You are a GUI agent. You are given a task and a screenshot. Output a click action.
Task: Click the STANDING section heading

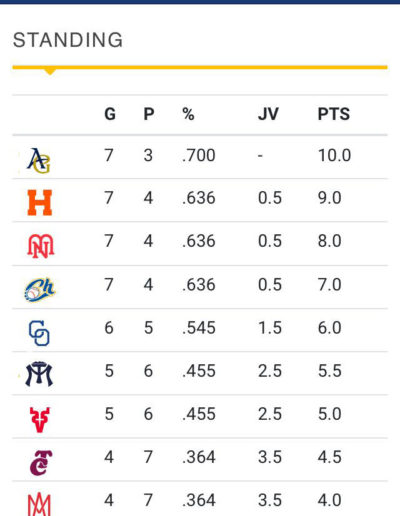point(68,40)
